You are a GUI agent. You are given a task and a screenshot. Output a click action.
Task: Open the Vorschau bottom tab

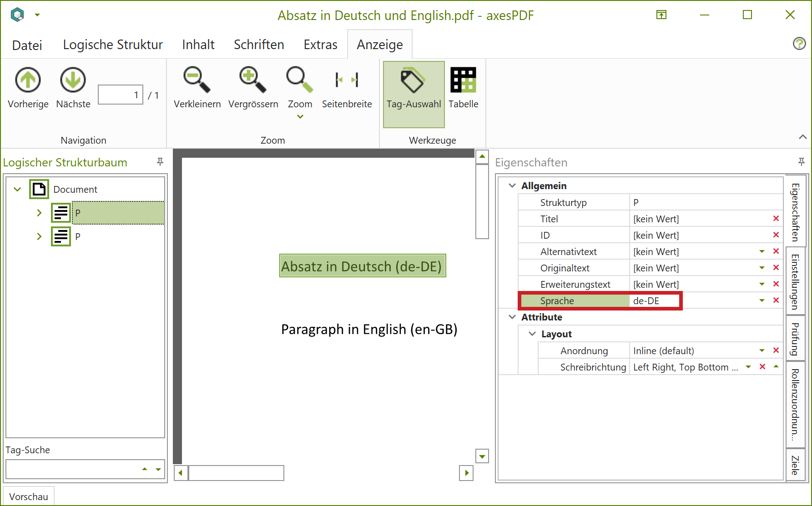click(x=29, y=496)
